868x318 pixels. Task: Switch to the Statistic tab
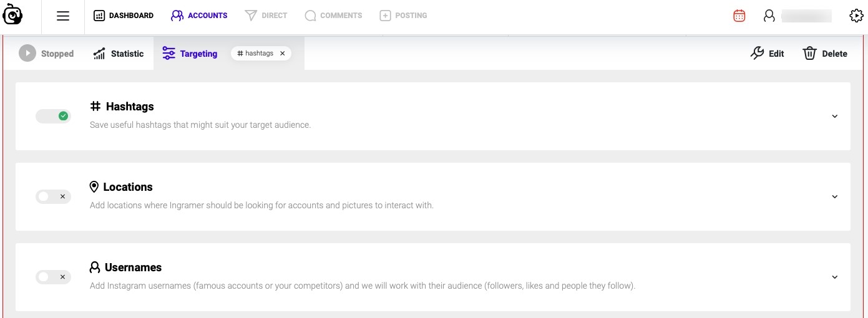coord(119,54)
